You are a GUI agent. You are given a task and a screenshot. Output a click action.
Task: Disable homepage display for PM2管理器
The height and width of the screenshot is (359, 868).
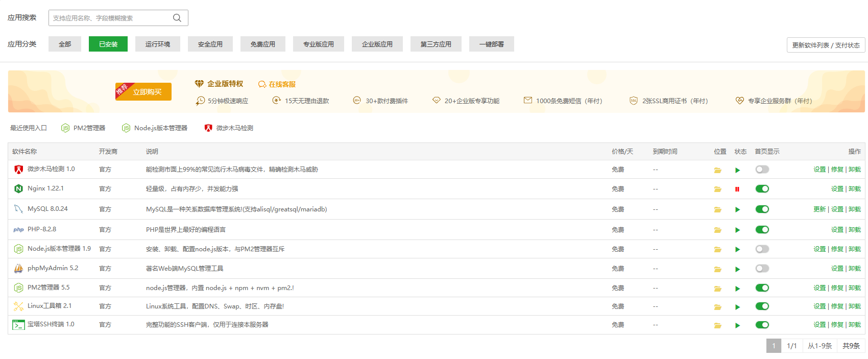762,288
